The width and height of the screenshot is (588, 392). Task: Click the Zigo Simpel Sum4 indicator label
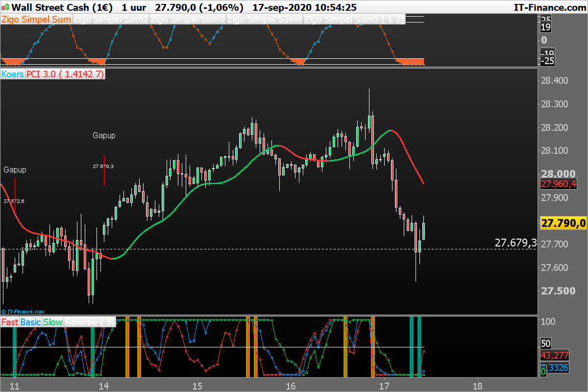[x=266, y=20]
